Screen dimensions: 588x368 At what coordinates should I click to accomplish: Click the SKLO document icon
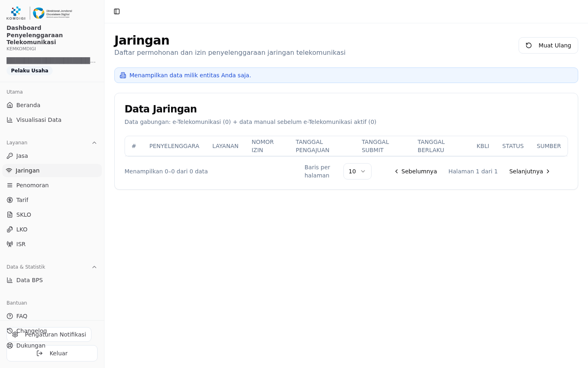[10, 215]
